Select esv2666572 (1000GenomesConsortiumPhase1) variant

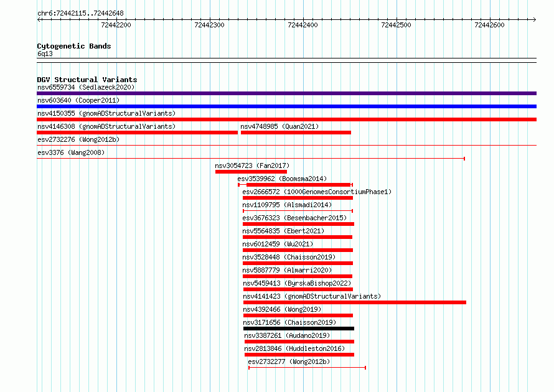point(298,198)
